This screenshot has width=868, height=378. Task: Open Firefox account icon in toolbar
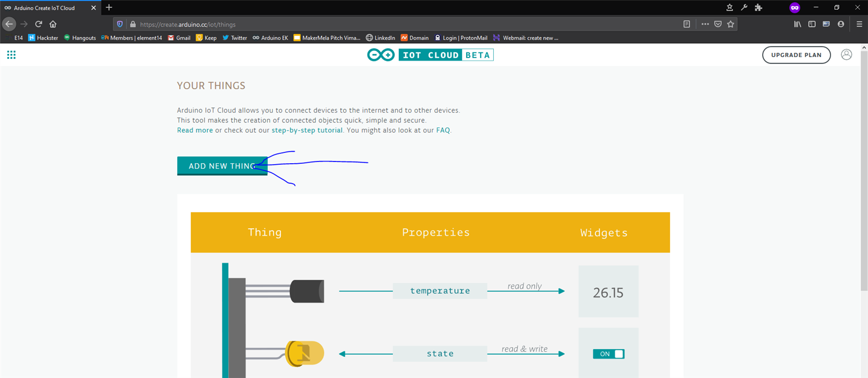pyautogui.click(x=841, y=24)
